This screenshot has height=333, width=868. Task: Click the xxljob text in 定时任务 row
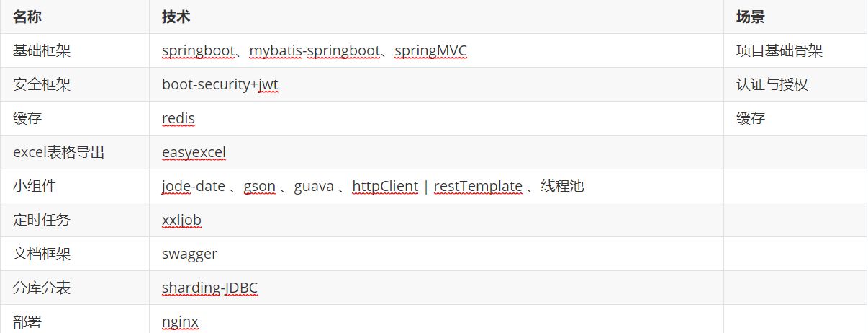[x=181, y=221]
